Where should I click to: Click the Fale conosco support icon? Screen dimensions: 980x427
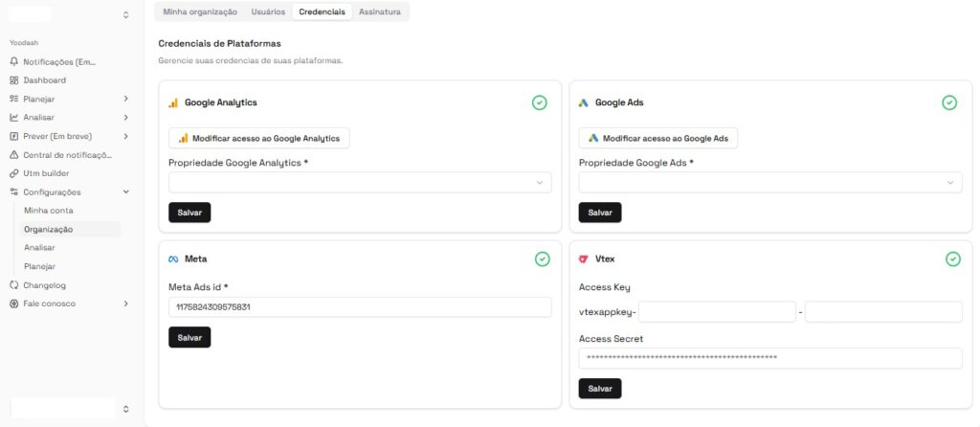tap(14, 303)
